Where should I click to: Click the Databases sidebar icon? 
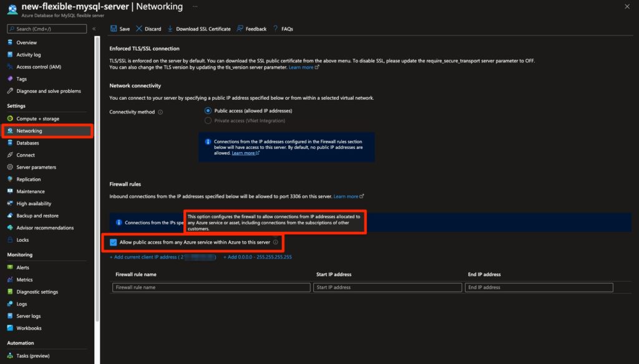point(10,143)
